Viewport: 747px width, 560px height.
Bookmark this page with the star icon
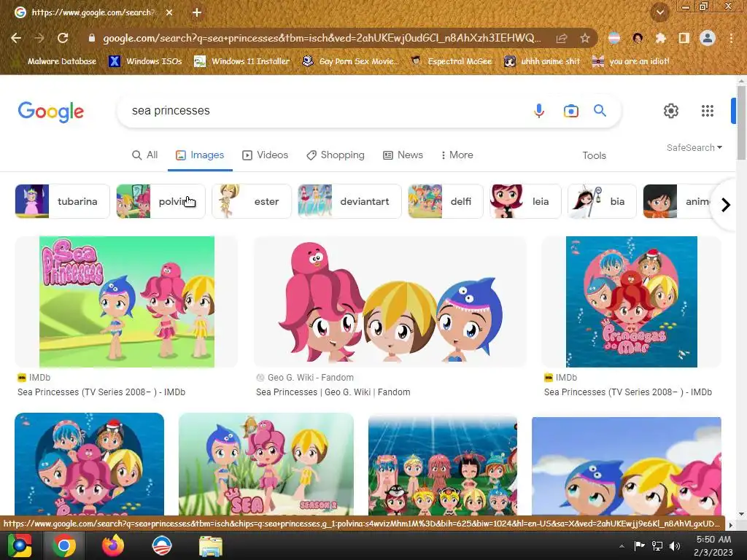[585, 38]
